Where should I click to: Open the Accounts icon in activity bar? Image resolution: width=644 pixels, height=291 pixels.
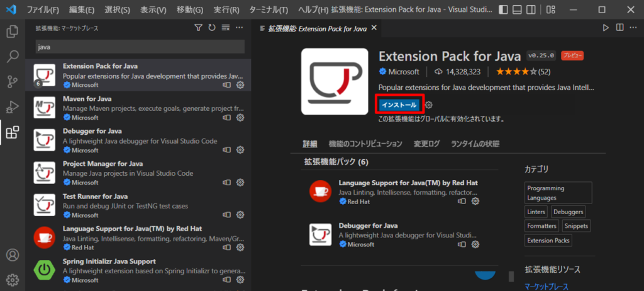point(13,254)
